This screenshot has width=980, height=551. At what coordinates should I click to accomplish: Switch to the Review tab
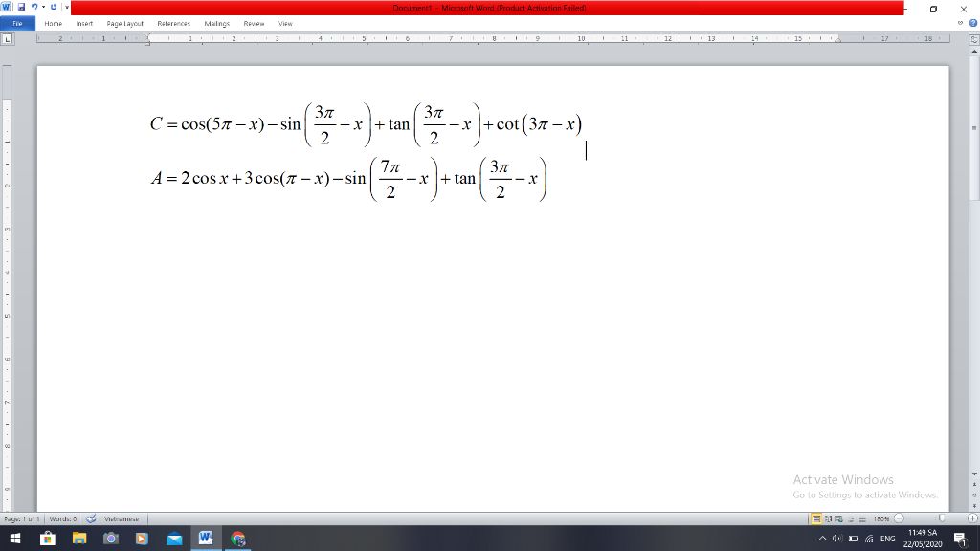click(254, 23)
